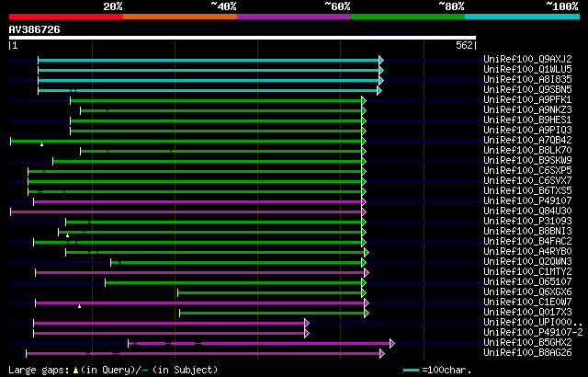Open the UniRef100_Q9SBN5 hit label
Image resolution: width=588 pixels, height=377 pixels.
point(527,90)
